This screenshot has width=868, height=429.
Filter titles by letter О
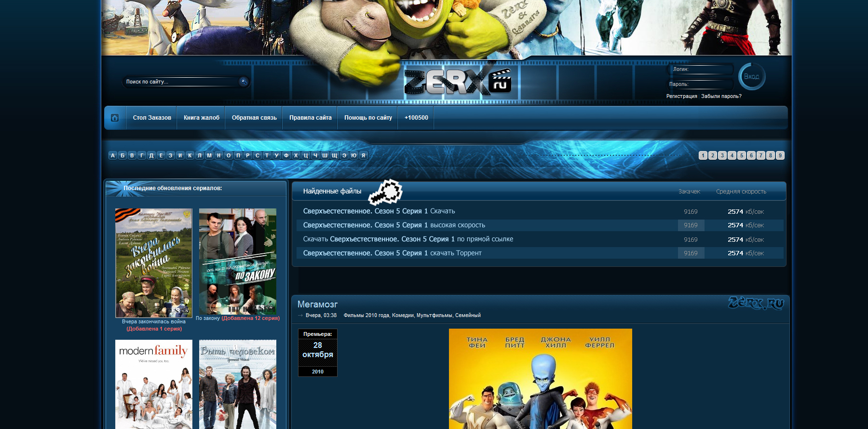(x=229, y=155)
